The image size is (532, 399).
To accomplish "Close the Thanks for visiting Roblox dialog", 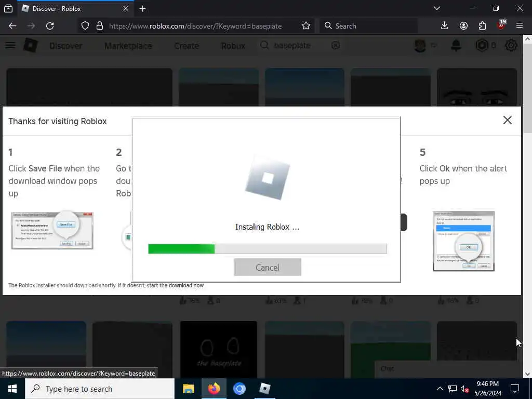I will click(507, 120).
